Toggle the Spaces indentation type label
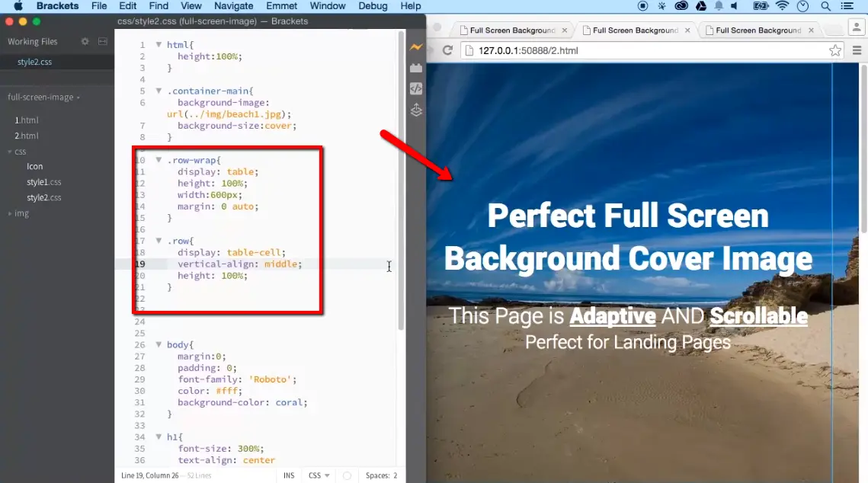This screenshot has width=868, height=483. (x=377, y=475)
